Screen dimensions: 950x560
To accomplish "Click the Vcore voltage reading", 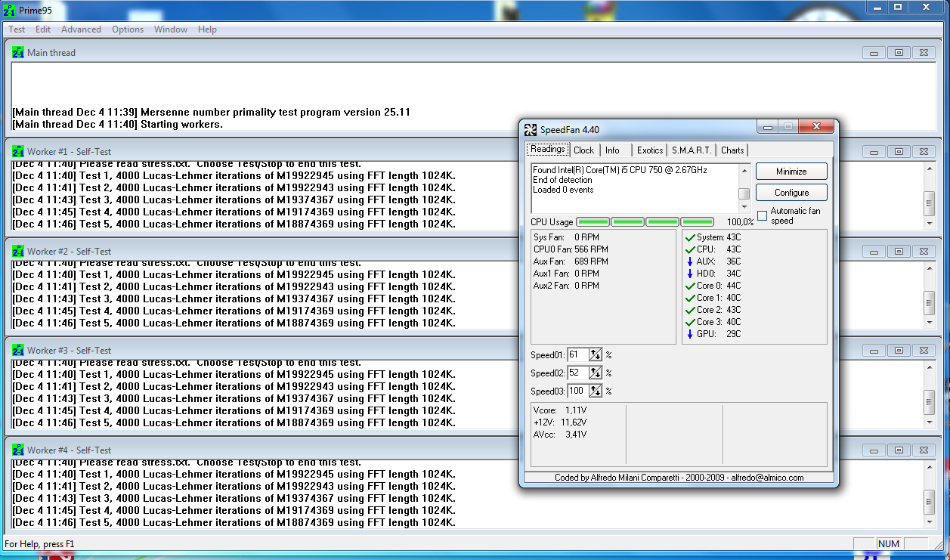I will (x=560, y=410).
